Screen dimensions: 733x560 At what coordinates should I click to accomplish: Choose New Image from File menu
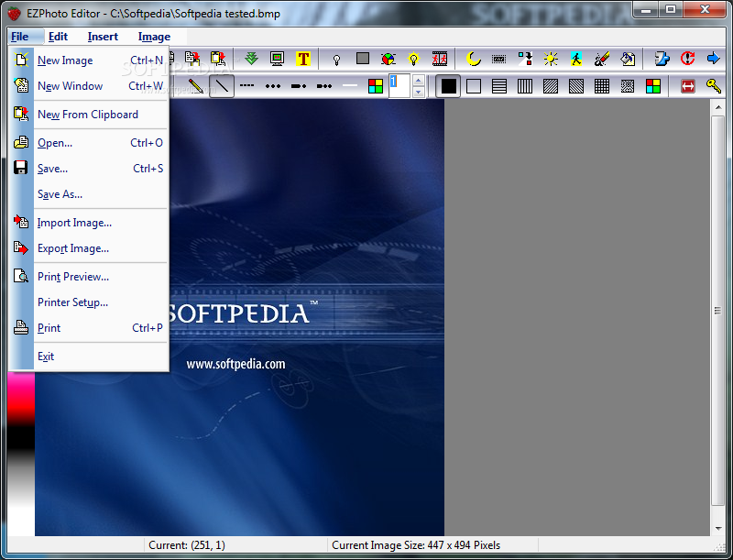89,60
